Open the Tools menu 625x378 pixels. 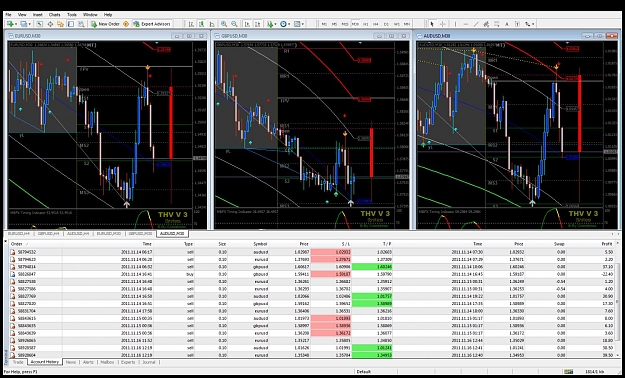pos(72,15)
